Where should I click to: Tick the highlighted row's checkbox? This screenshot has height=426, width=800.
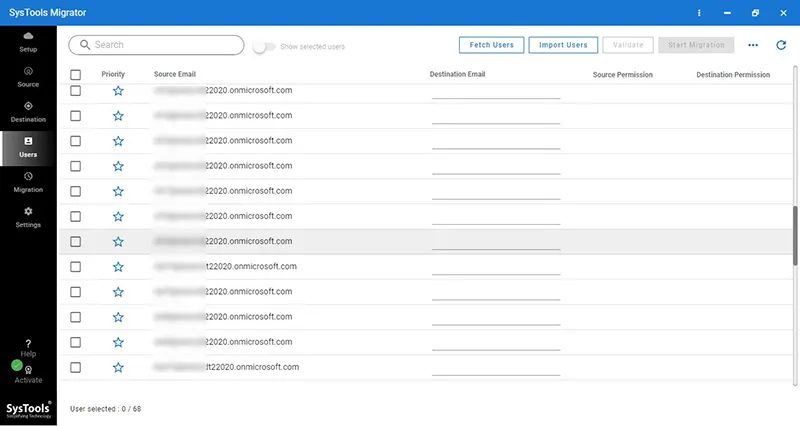(76, 241)
